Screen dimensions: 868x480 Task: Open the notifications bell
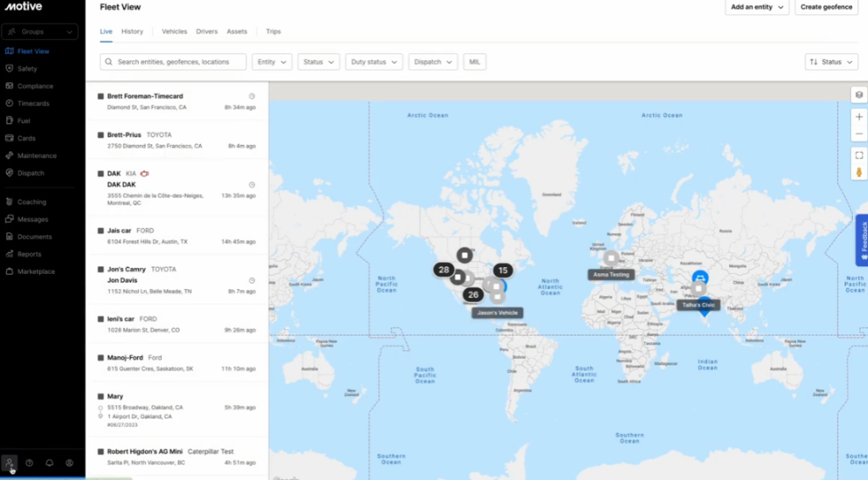click(x=49, y=463)
